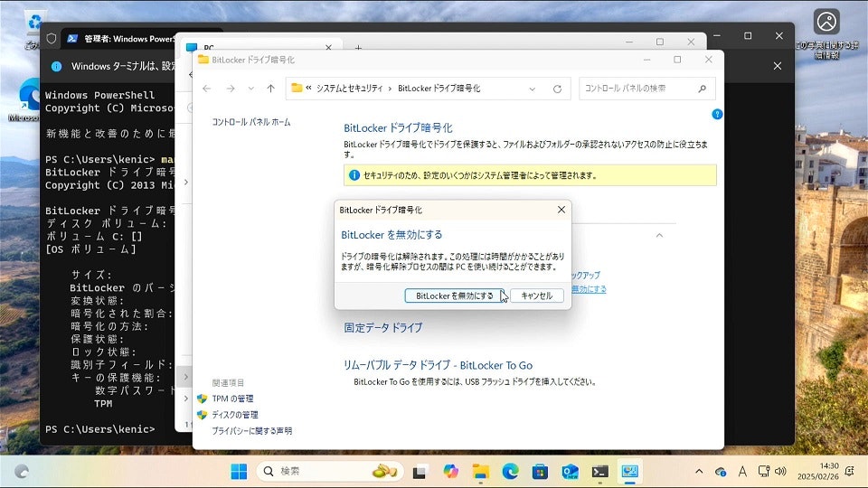Click the admin shield icon in Terminal
Screen dimensions: 868x488
click(x=51, y=39)
